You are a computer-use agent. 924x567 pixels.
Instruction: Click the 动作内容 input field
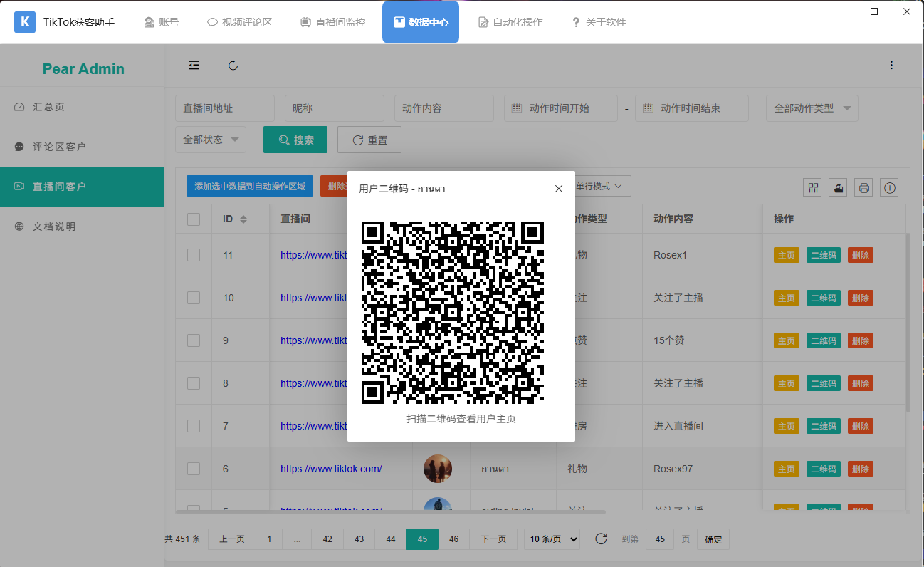[444, 108]
